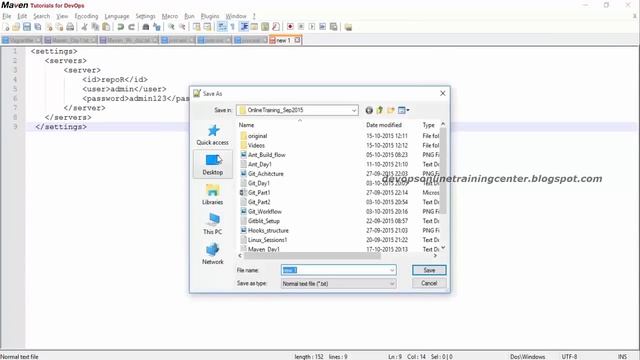Click the New file toolbar icon

coord(6,27)
